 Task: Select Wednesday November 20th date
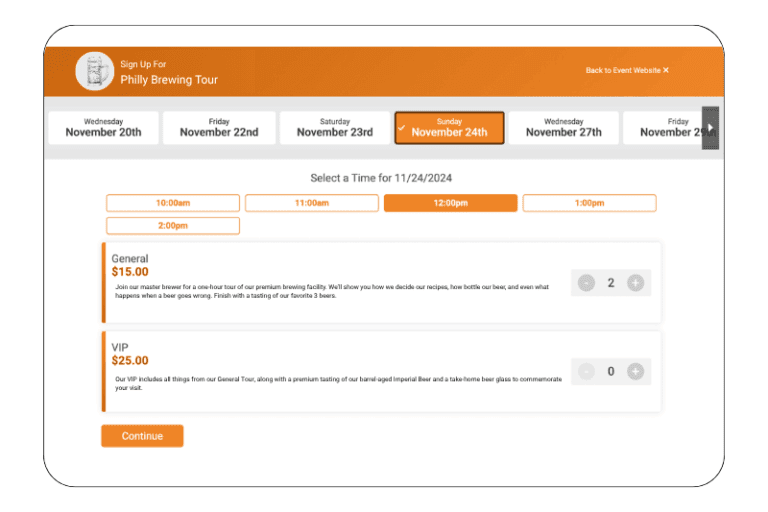pyautogui.click(x=103, y=128)
